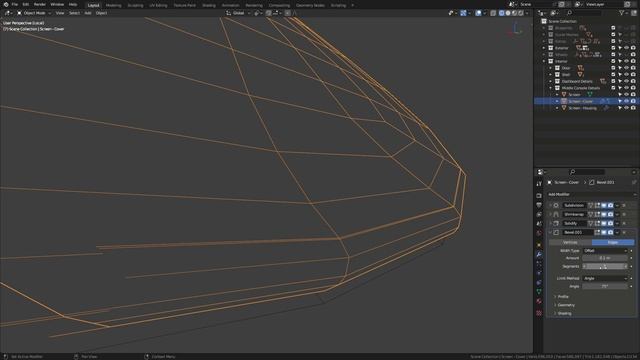
Task: Open the Texture properties tab
Action: [539, 313]
